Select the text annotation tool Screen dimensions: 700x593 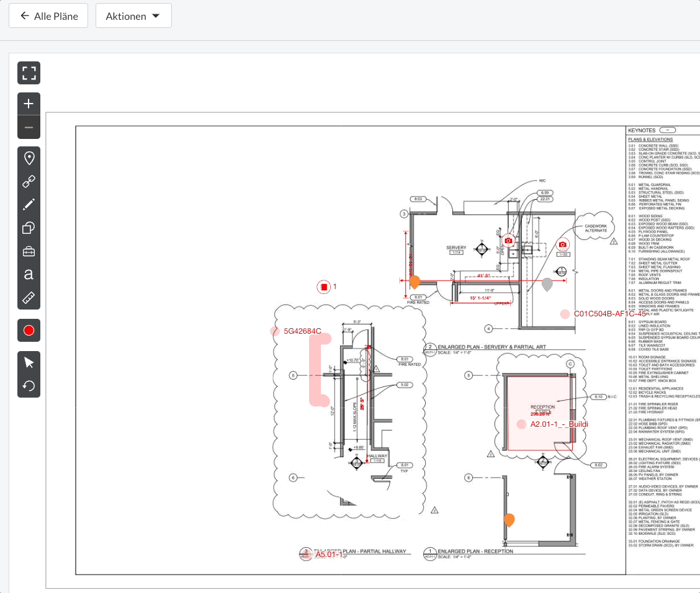coord(29,274)
